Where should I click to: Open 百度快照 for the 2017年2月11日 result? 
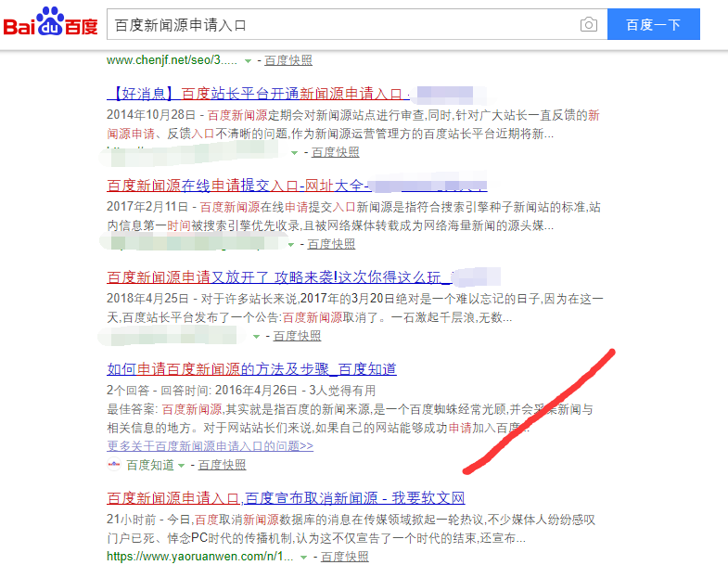click(331, 244)
